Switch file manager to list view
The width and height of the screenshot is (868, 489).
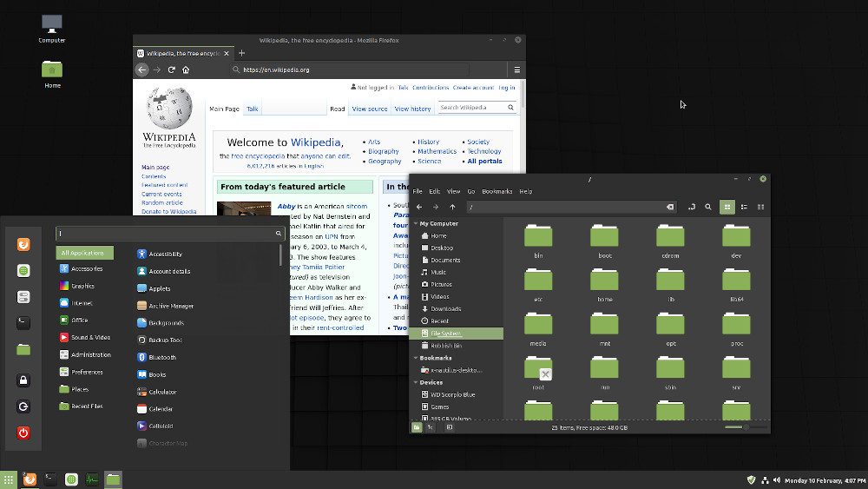click(744, 207)
